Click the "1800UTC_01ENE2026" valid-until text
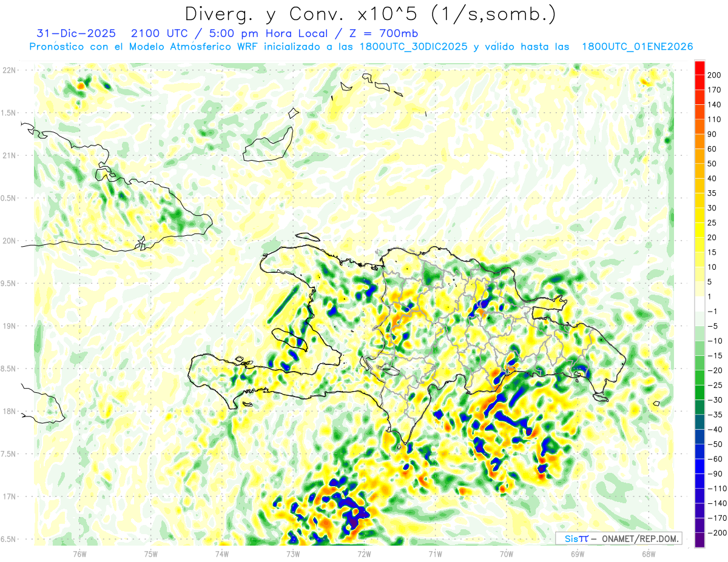The height and width of the screenshot is (562, 728). pos(637,47)
